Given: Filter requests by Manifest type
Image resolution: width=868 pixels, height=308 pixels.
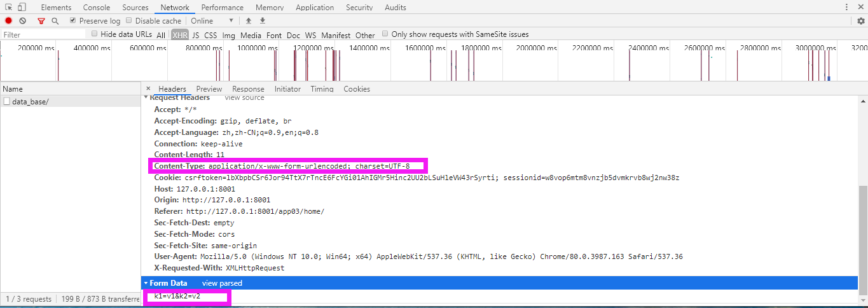Looking at the screenshot, I should tap(336, 35).
